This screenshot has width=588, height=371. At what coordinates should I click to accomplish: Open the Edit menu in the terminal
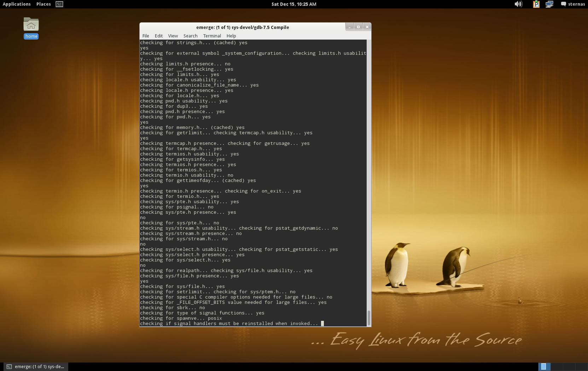(x=159, y=36)
